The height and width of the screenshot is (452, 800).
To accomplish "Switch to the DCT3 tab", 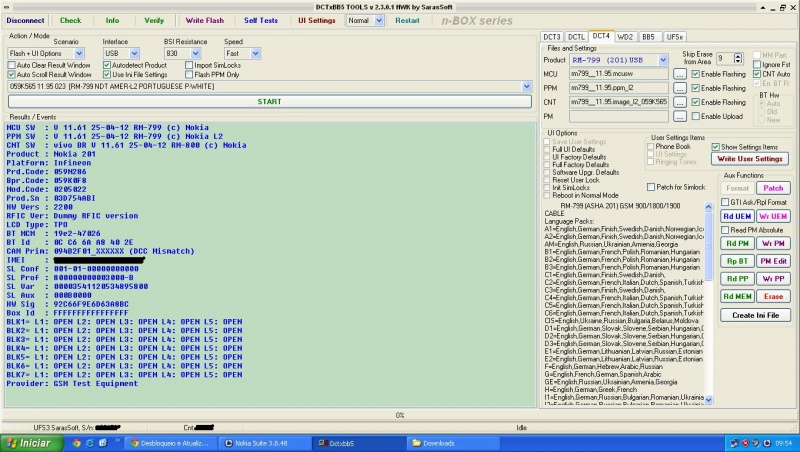I will tap(552, 37).
